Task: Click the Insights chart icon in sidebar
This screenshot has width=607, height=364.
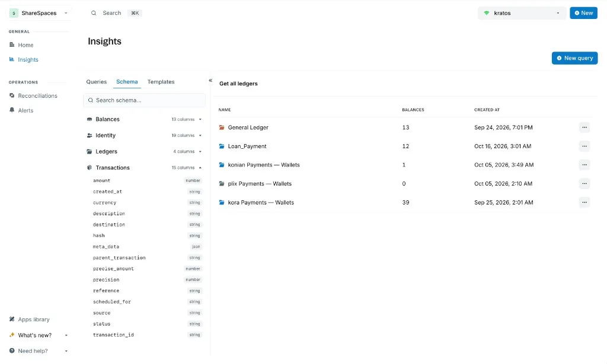Action: coord(12,59)
